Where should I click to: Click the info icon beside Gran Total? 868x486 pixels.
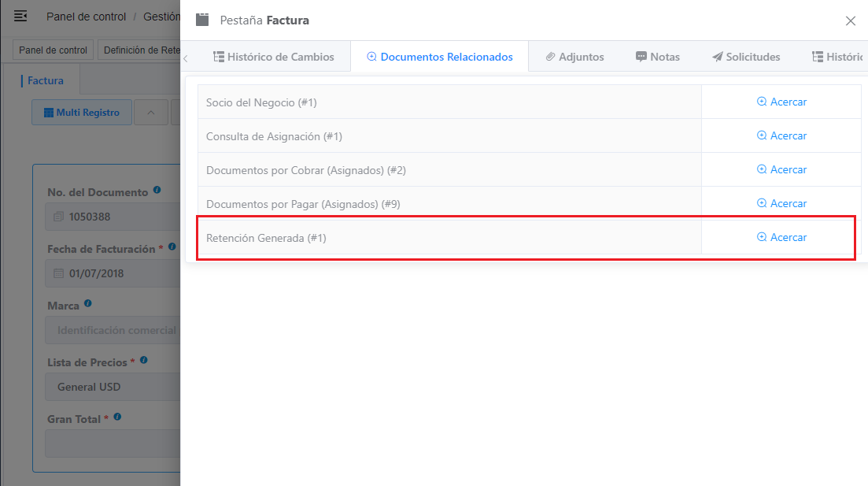pos(117,417)
